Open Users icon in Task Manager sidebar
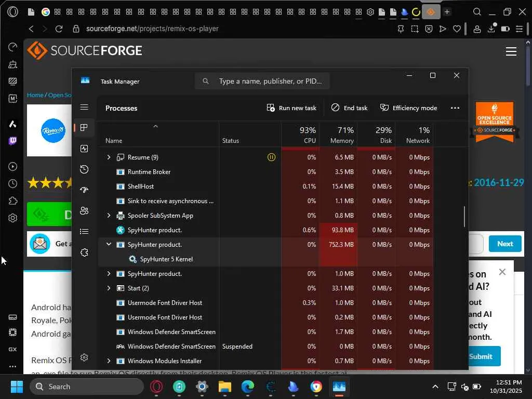This screenshot has height=399, width=532. click(84, 211)
